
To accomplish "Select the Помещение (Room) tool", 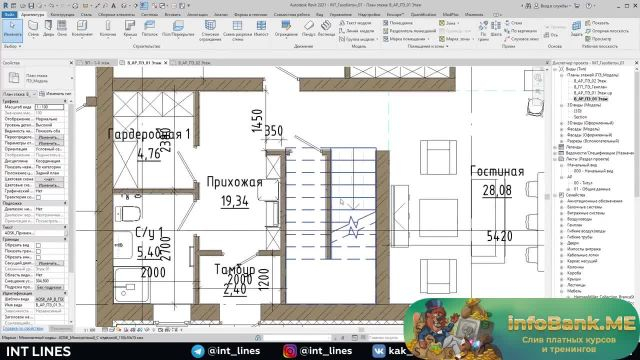I will tap(398, 23).
